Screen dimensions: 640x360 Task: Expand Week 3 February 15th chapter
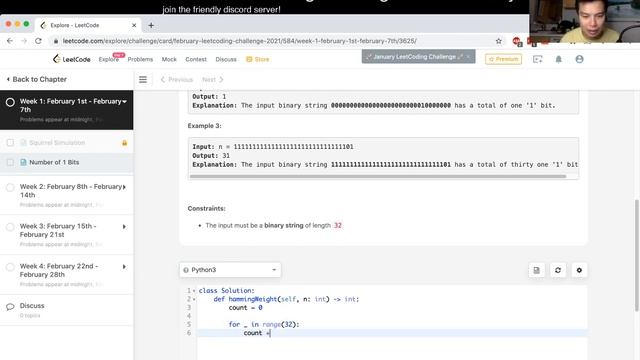(124, 227)
